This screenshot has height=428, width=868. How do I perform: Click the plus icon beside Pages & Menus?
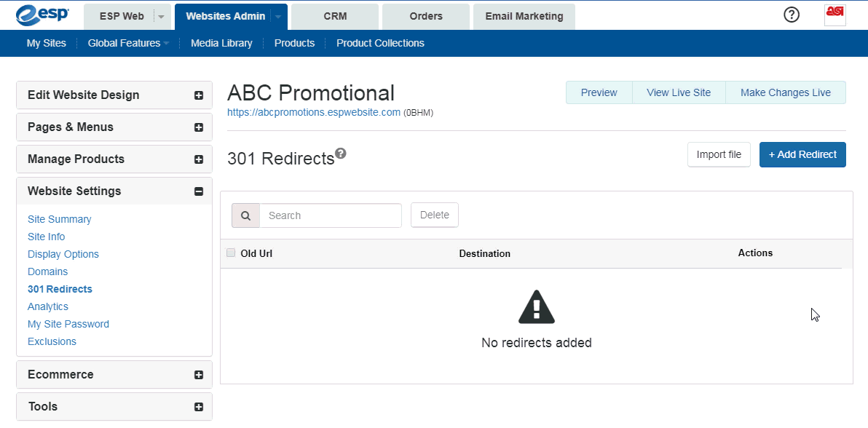[199, 127]
